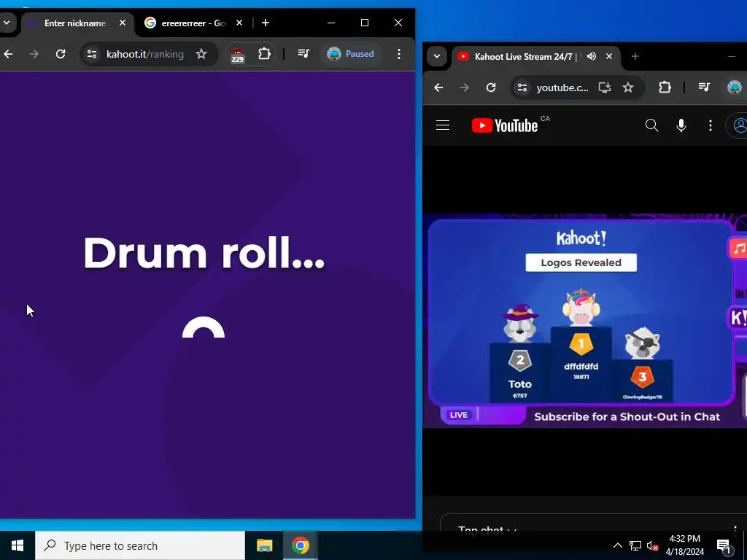Go forward in the Kahoot browser window
The height and width of the screenshot is (560, 747).
[x=34, y=54]
